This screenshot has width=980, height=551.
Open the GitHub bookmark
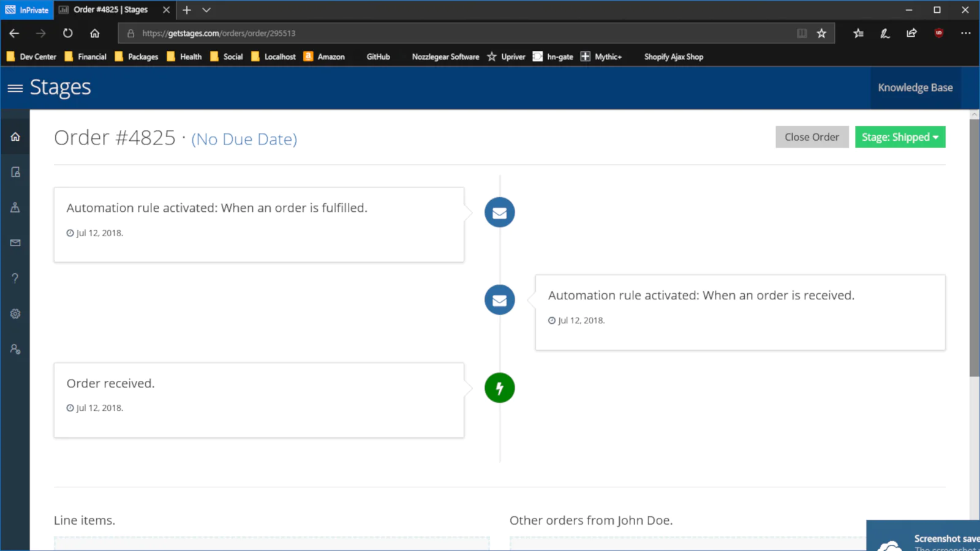pos(378,57)
